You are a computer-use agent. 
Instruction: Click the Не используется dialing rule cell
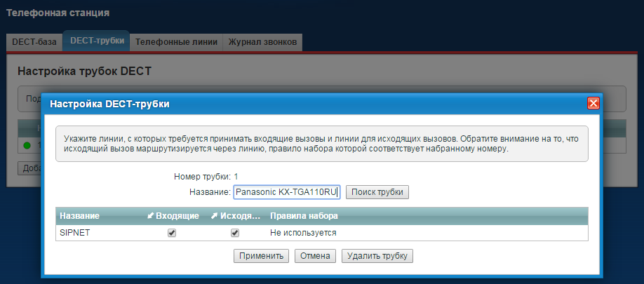304,233
